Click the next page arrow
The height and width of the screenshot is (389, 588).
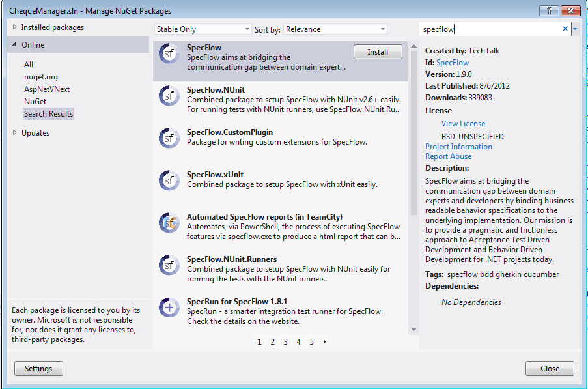pyautogui.click(x=325, y=341)
